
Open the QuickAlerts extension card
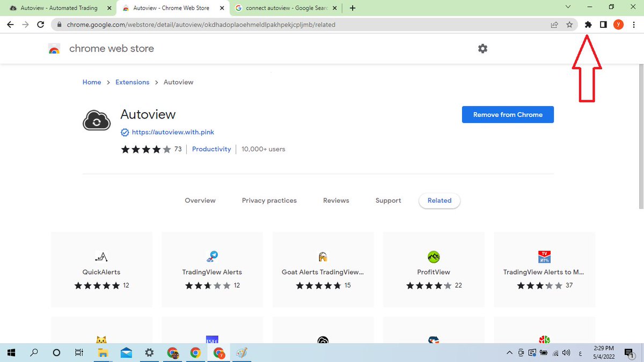point(101,270)
